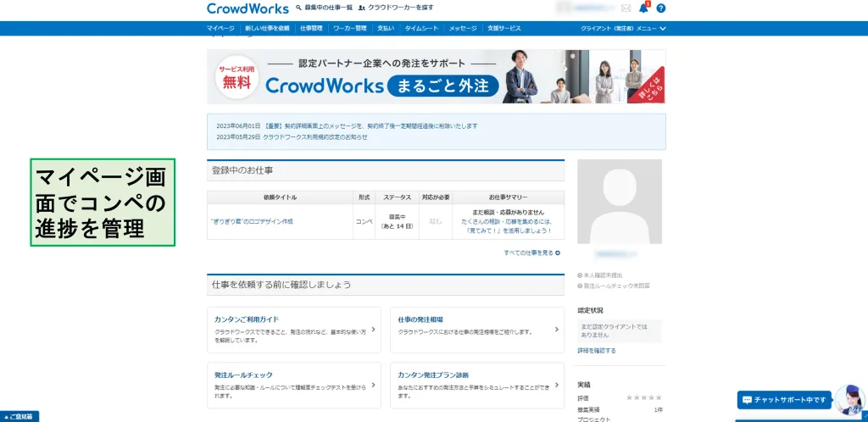Click 詳細を確認する link

click(597, 351)
